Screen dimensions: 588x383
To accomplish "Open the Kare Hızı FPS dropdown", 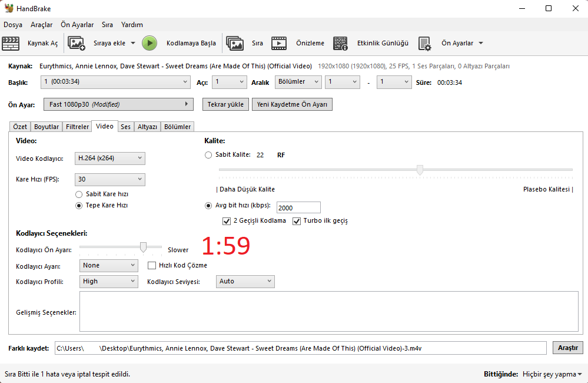I will 110,180.
